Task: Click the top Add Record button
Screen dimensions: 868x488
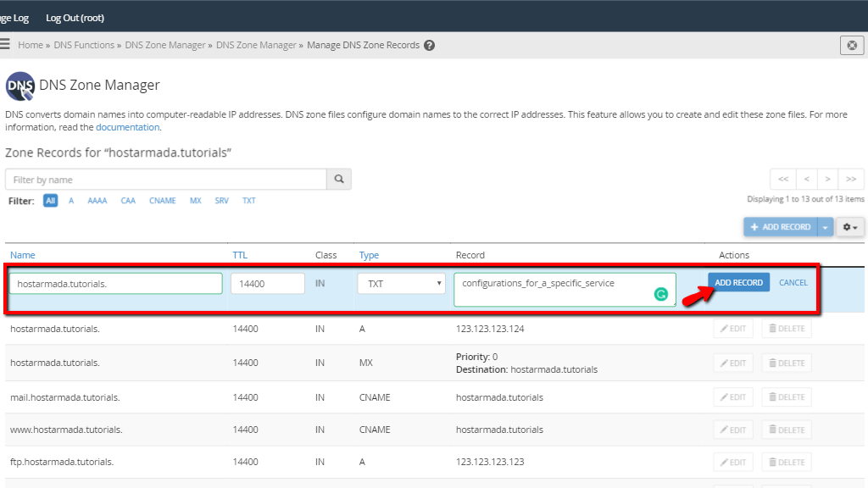Action: tap(781, 227)
